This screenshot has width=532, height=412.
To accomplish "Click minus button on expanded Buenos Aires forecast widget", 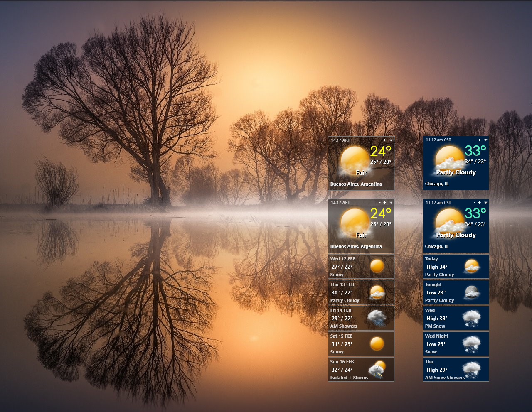I will pyautogui.click(x=380, y=203).
